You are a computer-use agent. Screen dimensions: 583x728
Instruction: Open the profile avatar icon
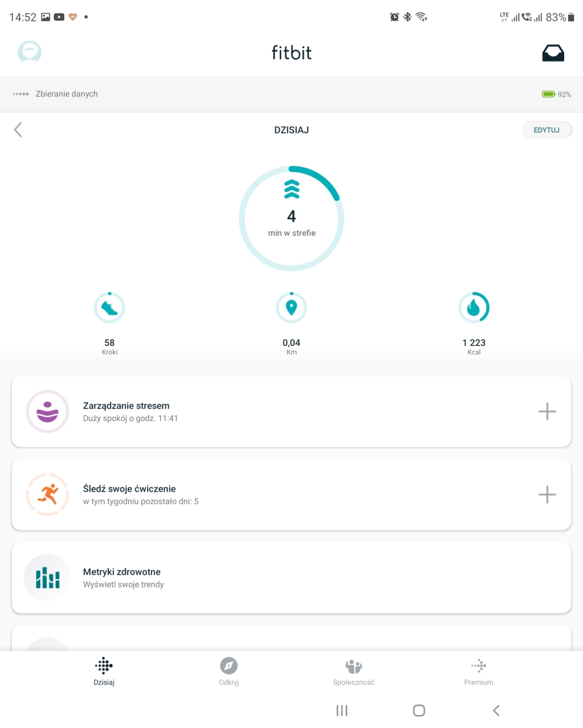(29, 52)
